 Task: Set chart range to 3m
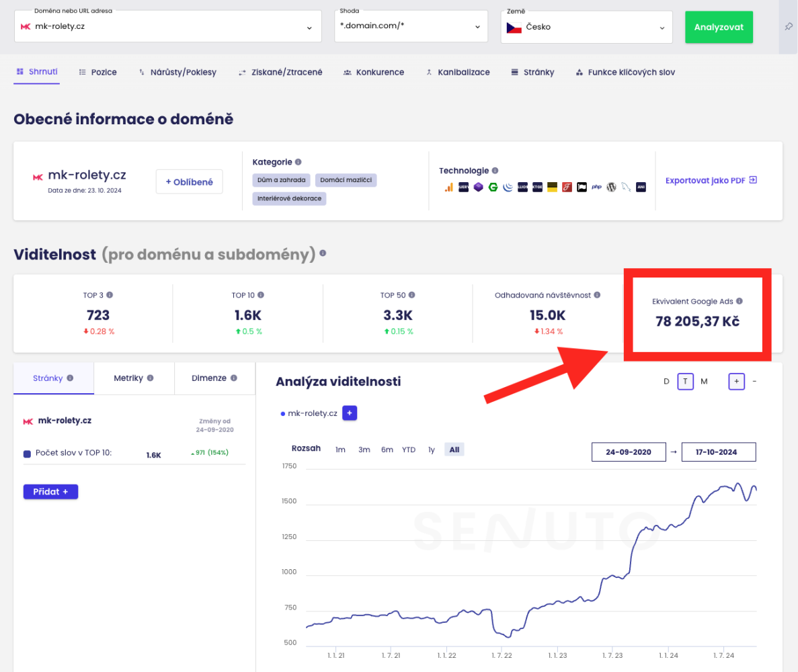pos(364,450)
